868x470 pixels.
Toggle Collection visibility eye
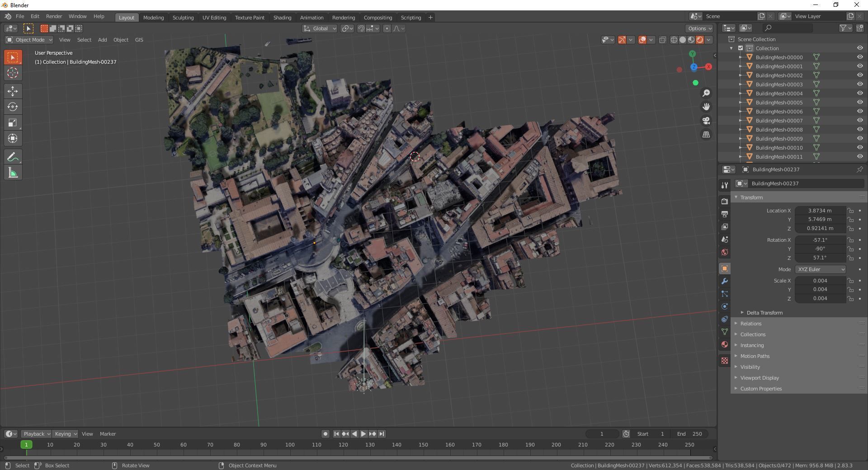(x=860, y=48)
